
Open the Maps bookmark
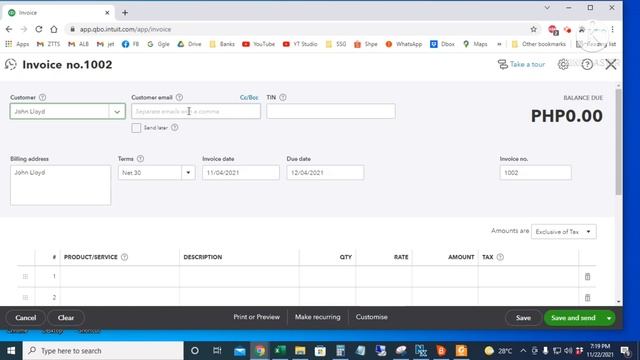(x=475, y=44)
